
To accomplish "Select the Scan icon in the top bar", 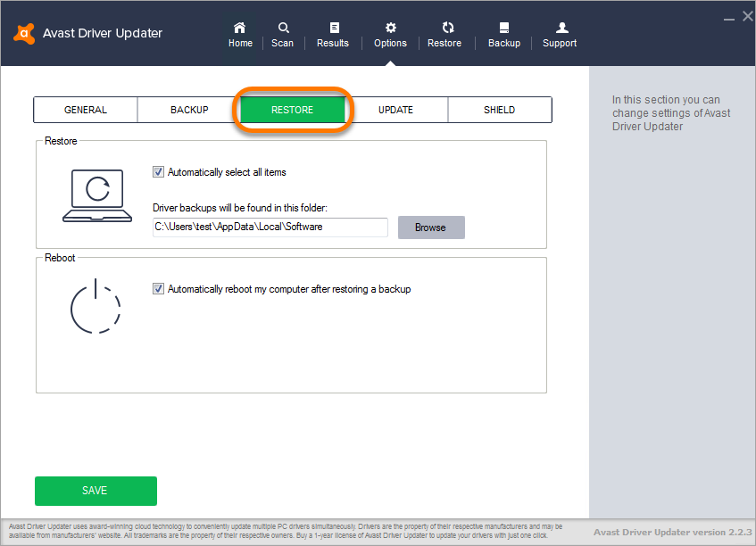I will point(282,33).
